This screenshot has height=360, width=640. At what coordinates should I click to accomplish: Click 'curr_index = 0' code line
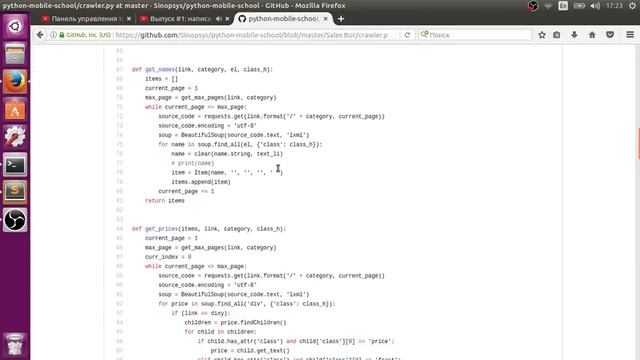coord(168,257)
